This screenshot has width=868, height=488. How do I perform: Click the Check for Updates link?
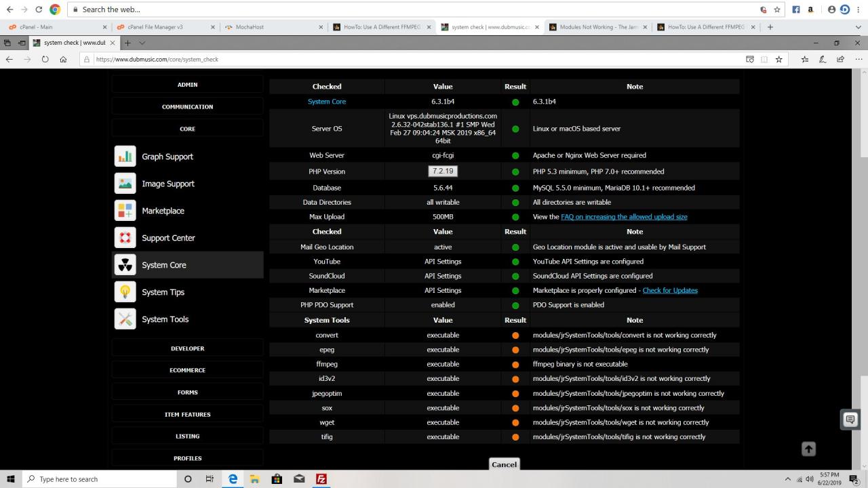tap(669, 290)
